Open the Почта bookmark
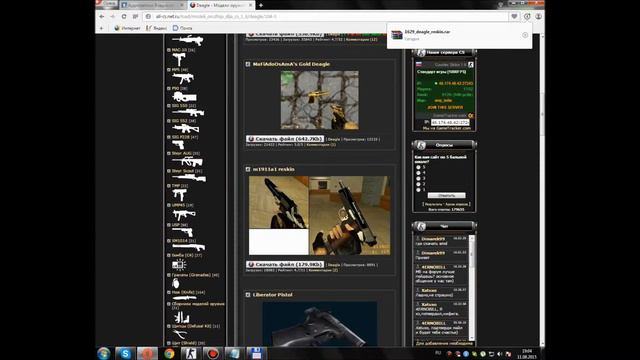 pyautogui.click(x=182, y=28)
